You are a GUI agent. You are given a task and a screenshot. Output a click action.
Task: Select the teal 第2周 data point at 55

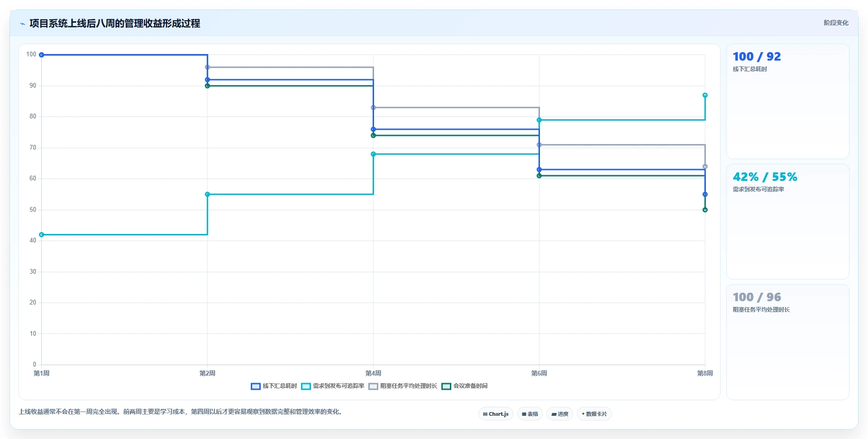pos(207,195)
